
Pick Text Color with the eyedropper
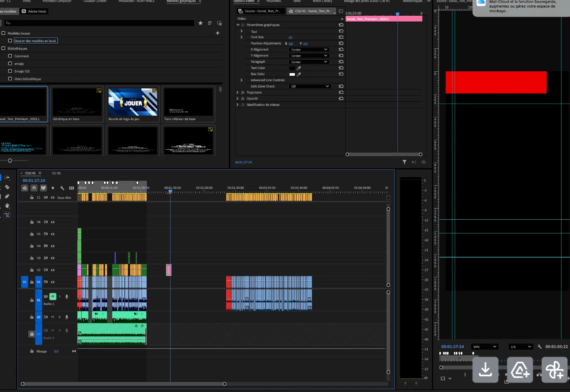(299, 68)
